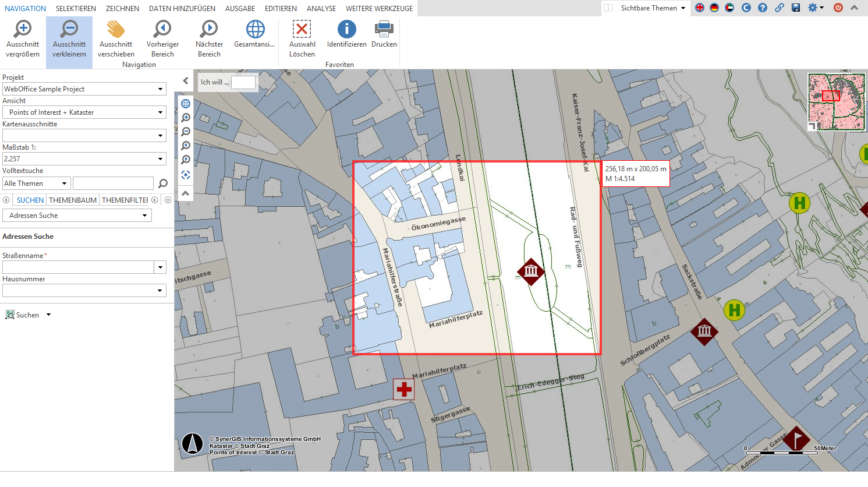
Task: Click the Vorheriger Bereich button
Action: [x=162, y=39]
